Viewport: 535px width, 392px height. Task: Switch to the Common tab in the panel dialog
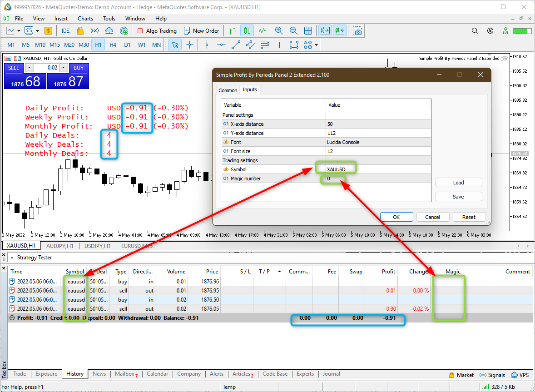tap(228, 90)
